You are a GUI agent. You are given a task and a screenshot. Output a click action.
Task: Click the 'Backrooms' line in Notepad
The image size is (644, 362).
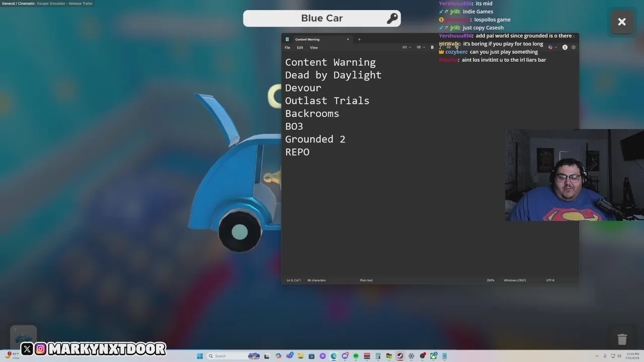(x=312, y=114)
